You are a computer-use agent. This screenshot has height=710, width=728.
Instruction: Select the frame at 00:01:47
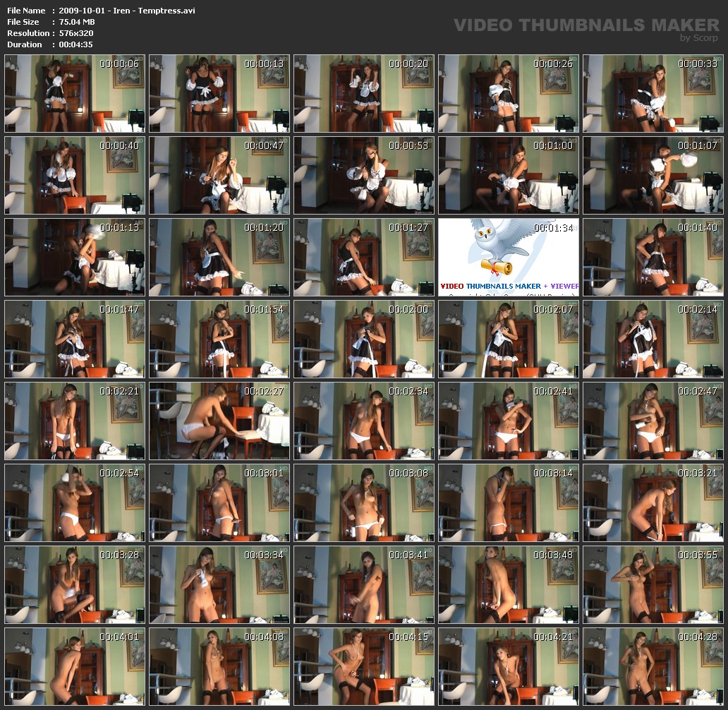[75, 339]
